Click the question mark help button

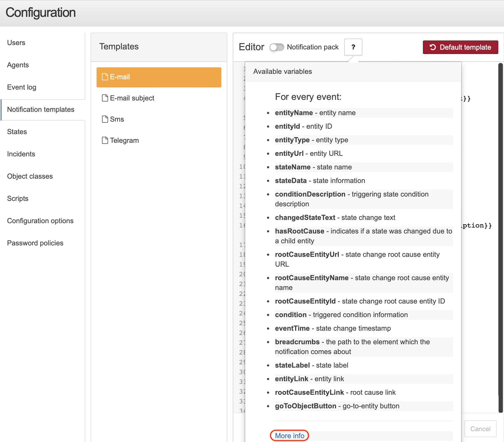(353, 47)
